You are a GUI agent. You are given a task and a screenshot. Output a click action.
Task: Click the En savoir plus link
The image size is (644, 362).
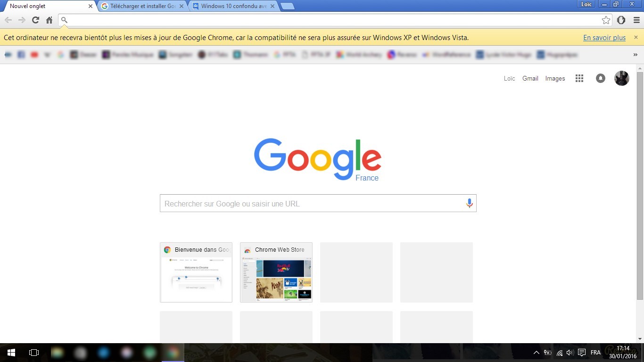604,38
